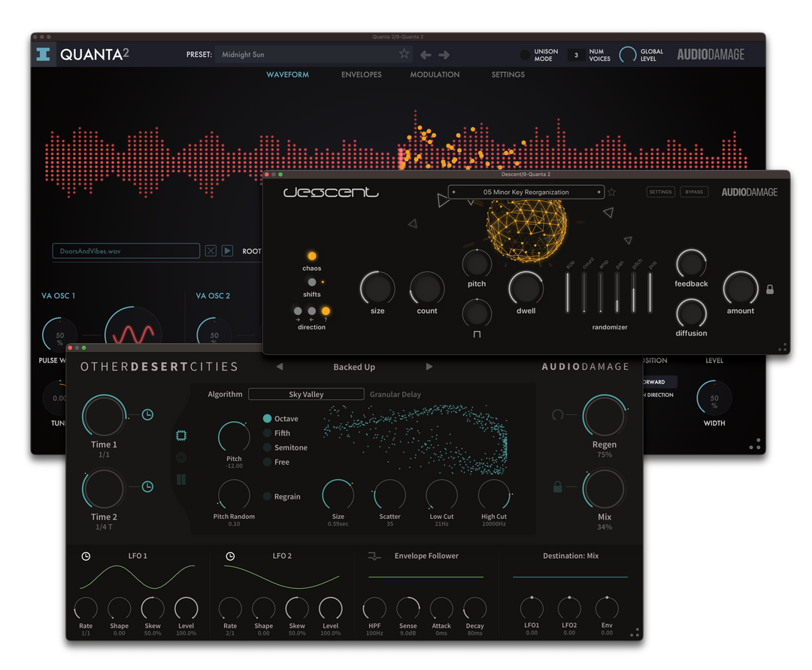
Task: Go to next preset in Other Desert Cities
Action: [429, 367]
